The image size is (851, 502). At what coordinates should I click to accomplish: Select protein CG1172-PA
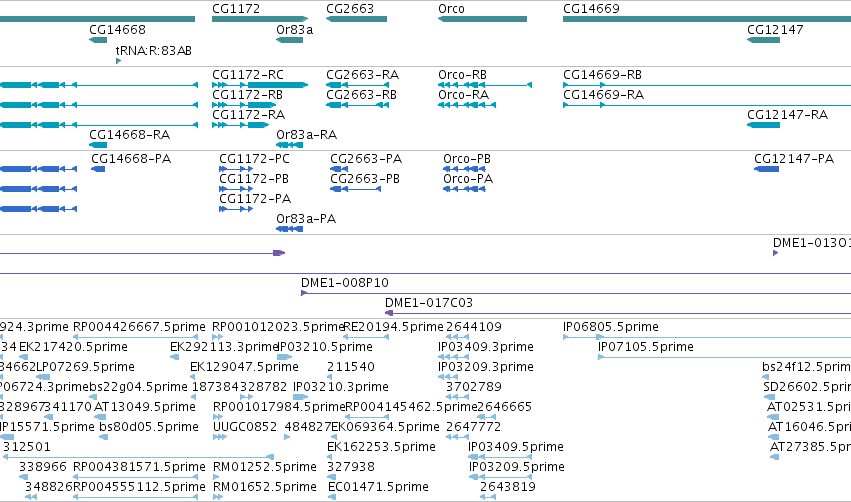(x=255, y=199)
